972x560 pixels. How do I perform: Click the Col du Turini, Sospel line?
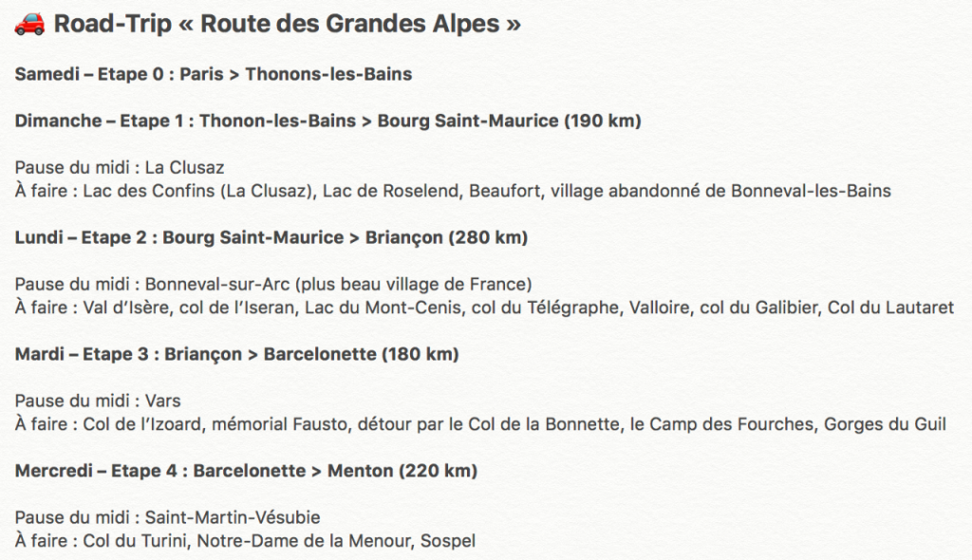[245, 540]
